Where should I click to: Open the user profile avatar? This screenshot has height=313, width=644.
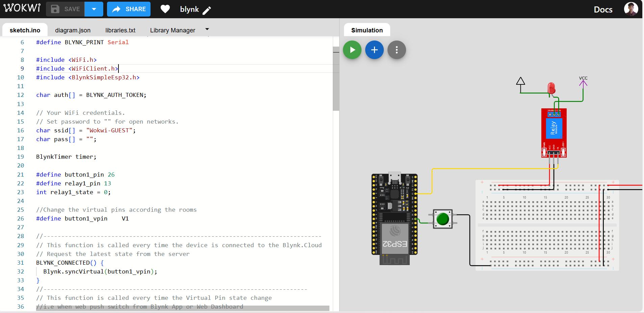pos(631,9)
